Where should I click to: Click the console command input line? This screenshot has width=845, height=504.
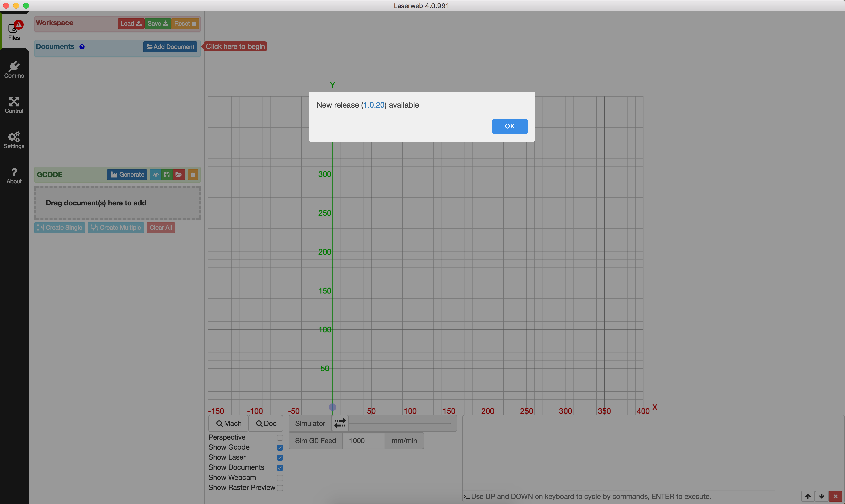click(632, 496)
